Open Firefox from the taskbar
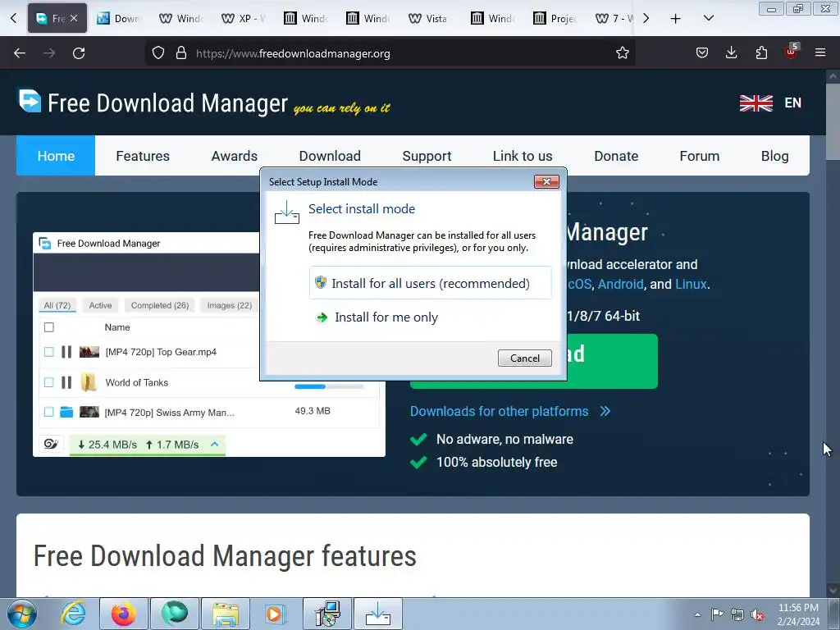The image size is (840, 630). [x=123, y=614]
